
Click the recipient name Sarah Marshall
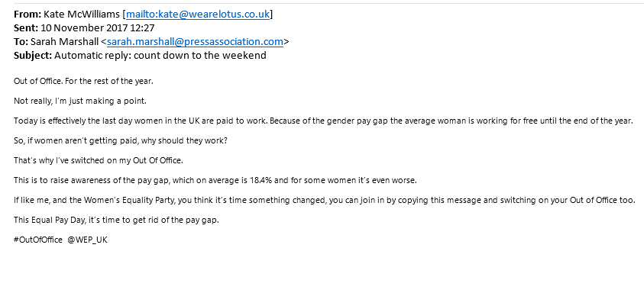[64, 42]
